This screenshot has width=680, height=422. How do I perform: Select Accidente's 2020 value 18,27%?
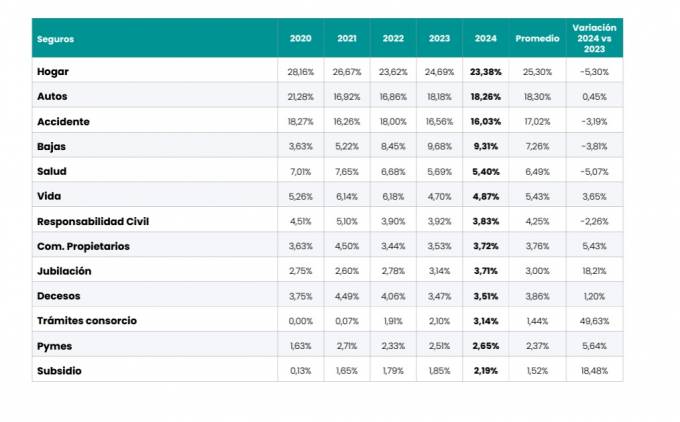tap(300, 122)
